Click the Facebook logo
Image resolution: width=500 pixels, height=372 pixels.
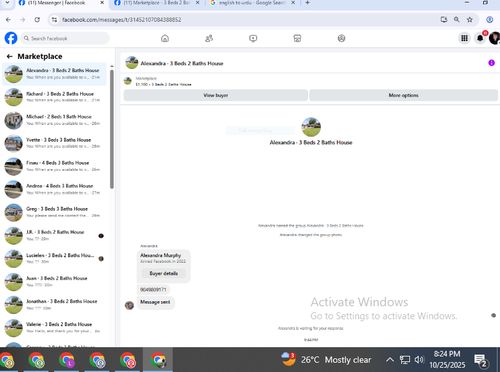pyautogui.click(x=11, y=38)
